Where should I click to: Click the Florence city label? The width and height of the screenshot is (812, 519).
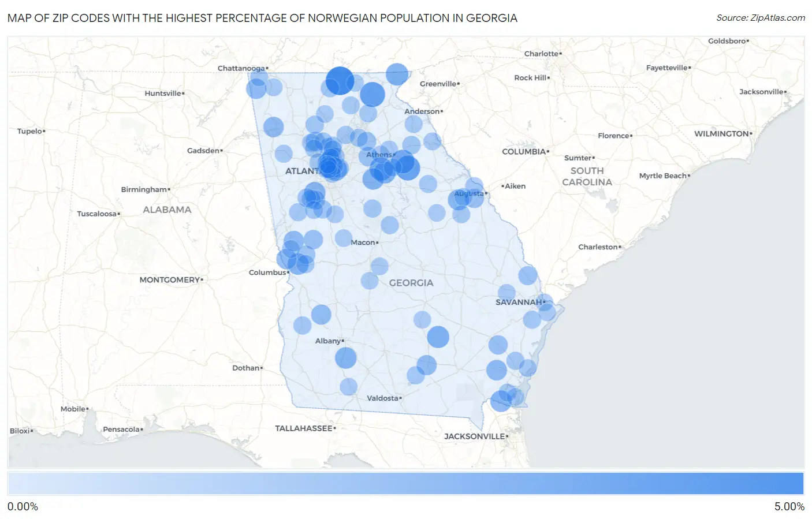pyautogui.click(x=614, y=136)
